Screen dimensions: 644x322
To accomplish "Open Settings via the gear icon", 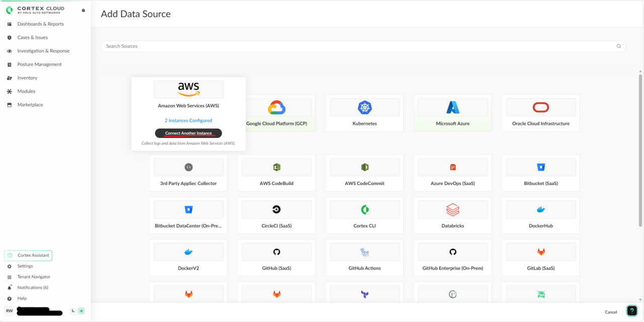I will pos(9,266).
